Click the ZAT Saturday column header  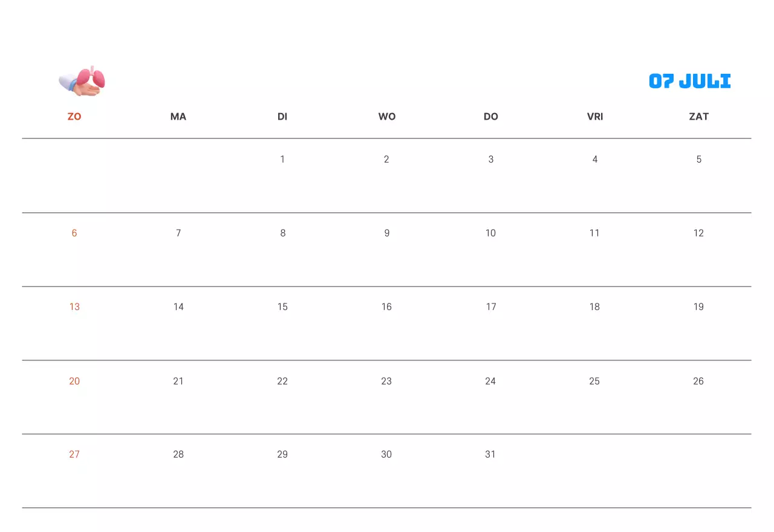pos(698,117)
